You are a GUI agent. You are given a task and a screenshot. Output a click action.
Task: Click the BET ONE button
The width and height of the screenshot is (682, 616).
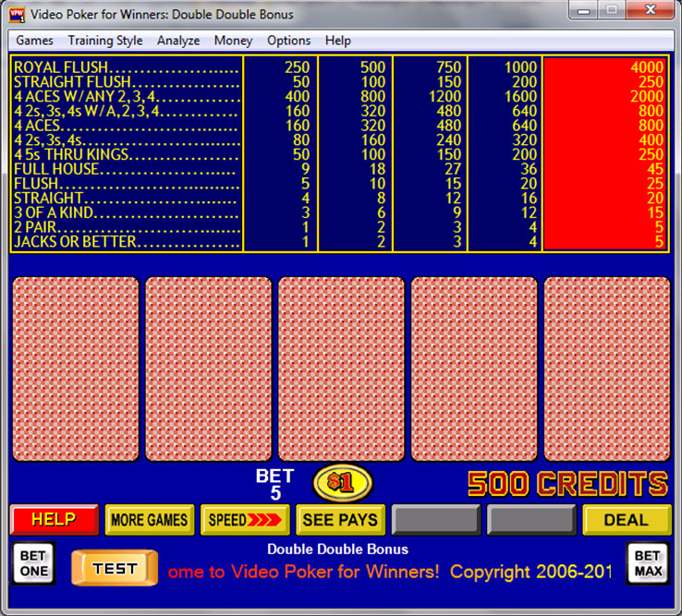(33, 563)
